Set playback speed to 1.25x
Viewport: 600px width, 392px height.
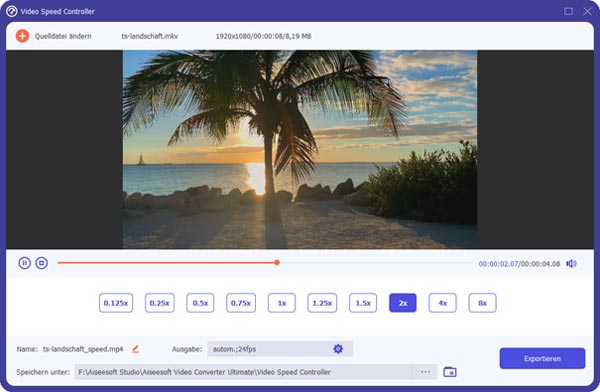coord(322,303)
